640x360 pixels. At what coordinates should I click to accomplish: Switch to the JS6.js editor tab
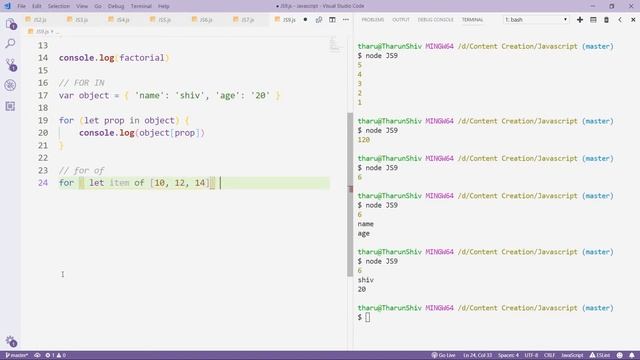tap(206, 20)
